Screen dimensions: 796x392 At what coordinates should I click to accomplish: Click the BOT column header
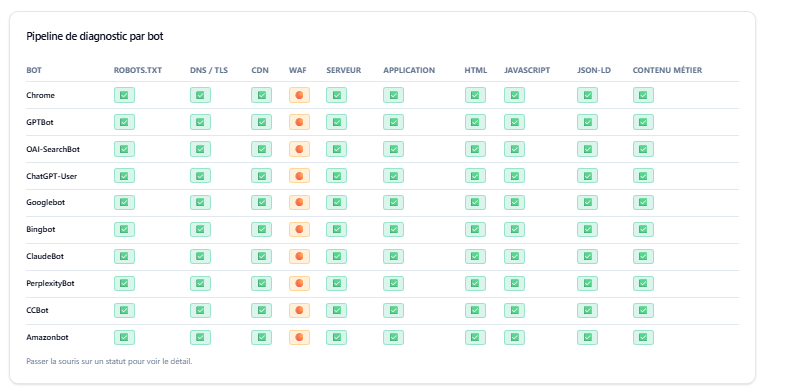coord(34,71)
